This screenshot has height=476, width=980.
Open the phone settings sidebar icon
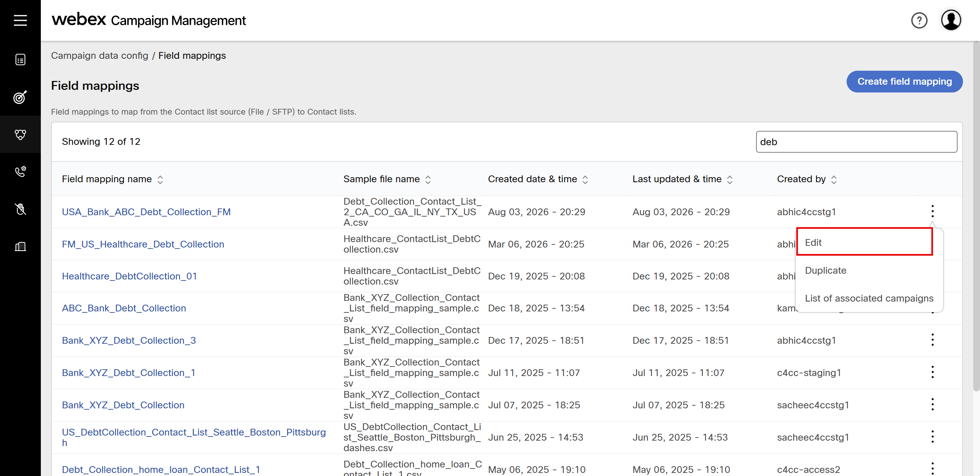point(20,171)
